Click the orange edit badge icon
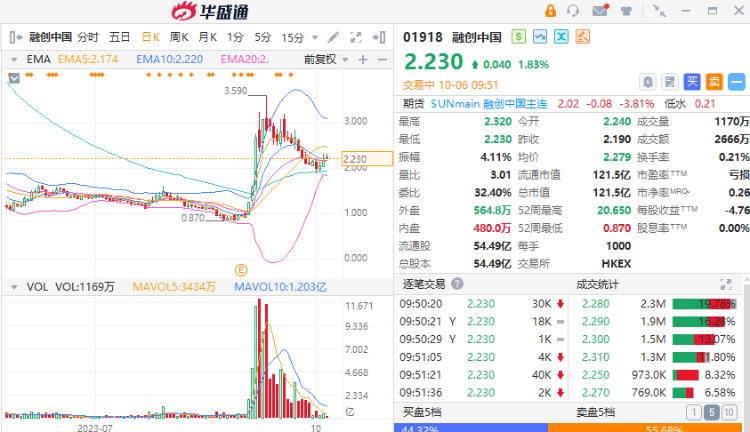The height and width of the screenshot is (432, 750). (x=583, y=36)
